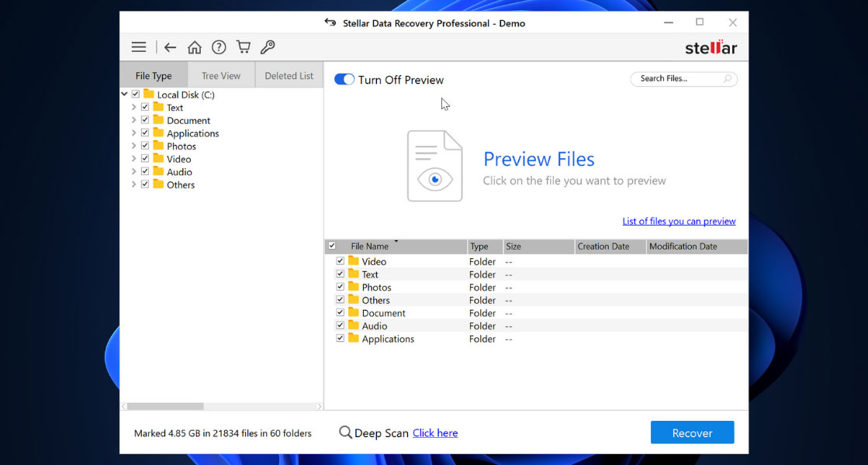Open the Deleted List tab
The image size is (868, 465).
(289, 74)
